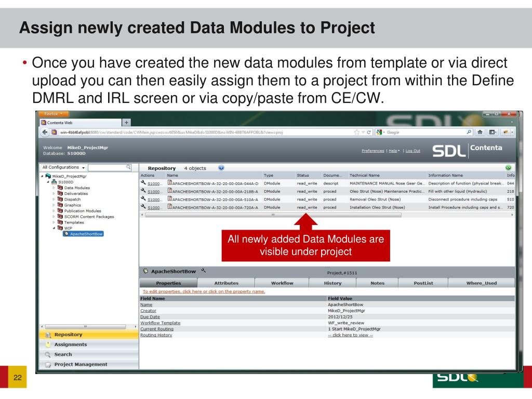Open the Search navigation panel
Viewport: 532px width, 399px height.
[89, 354]
